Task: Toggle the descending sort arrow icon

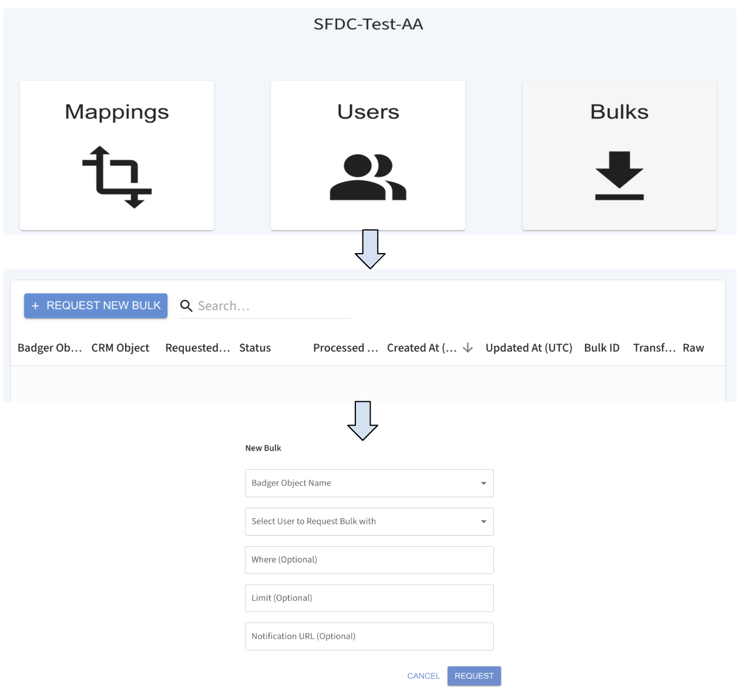Action: [468, 348]
